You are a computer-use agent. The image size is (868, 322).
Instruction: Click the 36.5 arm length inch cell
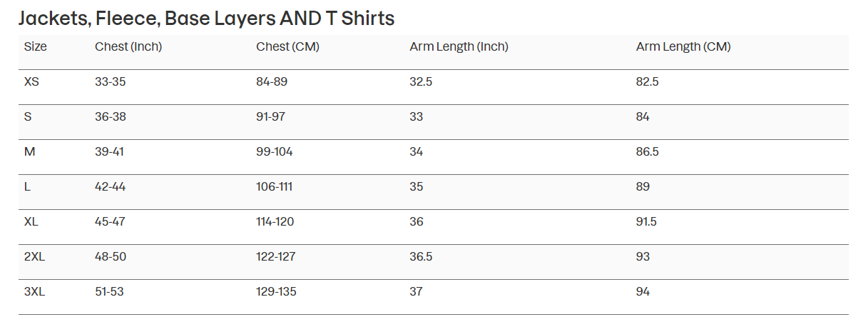pyautogui.click(x=421, y=257)
